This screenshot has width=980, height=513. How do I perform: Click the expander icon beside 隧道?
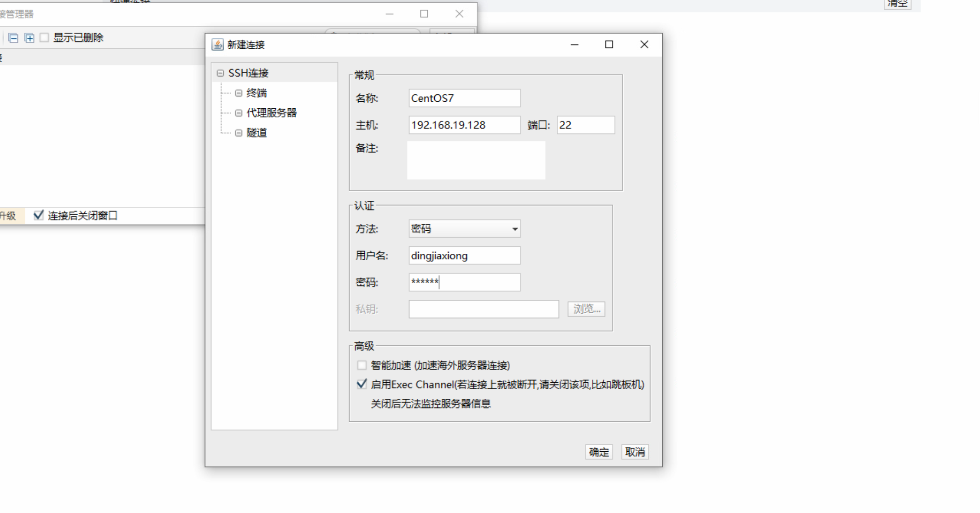pyautogui.click(x=239, y=133)
